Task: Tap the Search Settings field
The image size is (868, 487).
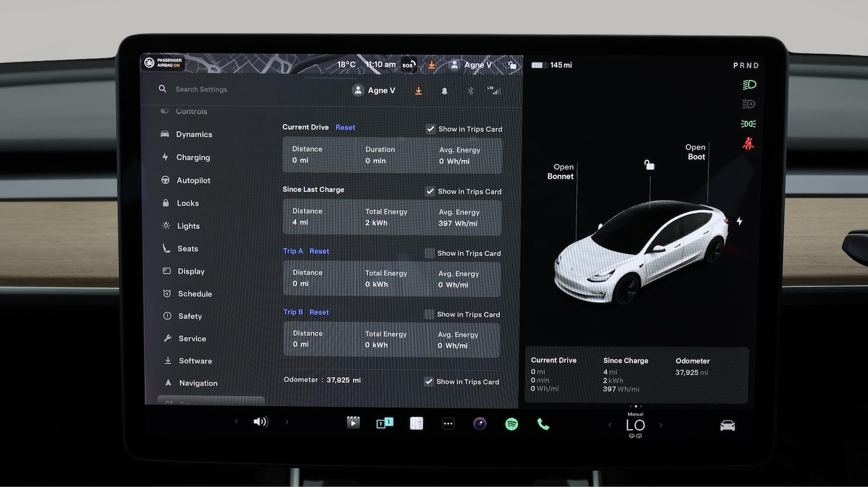Action: (x=201, y=89)
